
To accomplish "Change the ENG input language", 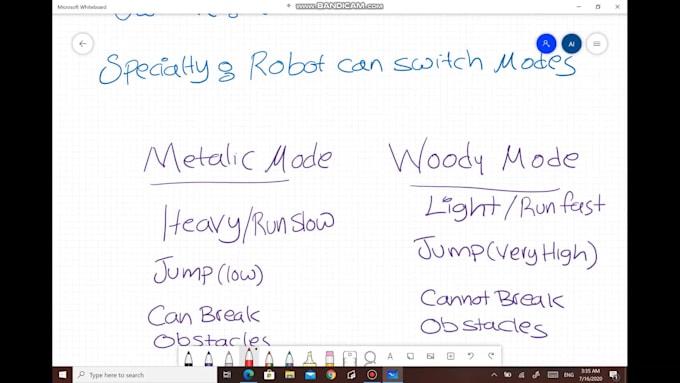I will [569, 375].
